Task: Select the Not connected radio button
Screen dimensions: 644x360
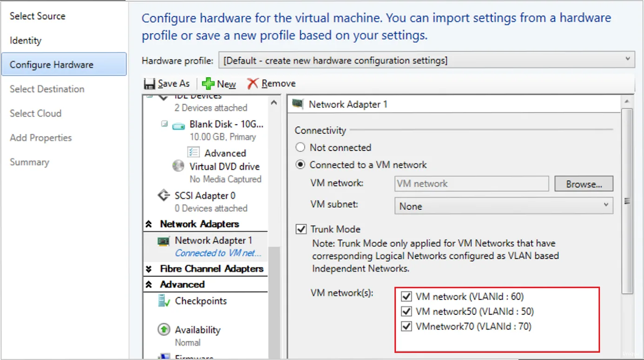Action: click(300, 147)
